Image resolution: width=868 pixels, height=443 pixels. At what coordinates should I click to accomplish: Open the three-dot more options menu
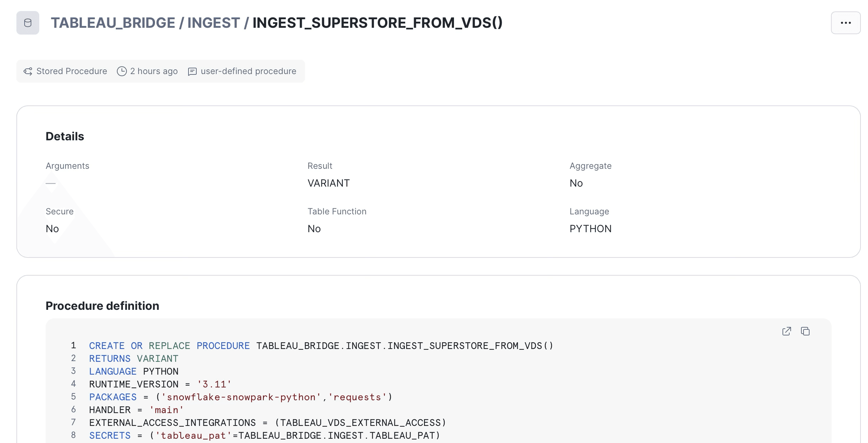click(846, 23)
